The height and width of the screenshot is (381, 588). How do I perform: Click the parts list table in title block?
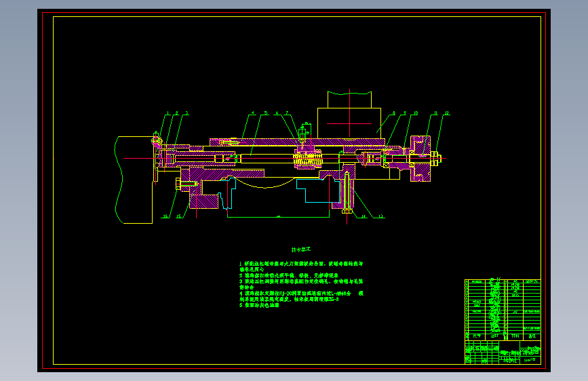click(x=503, y=310)
